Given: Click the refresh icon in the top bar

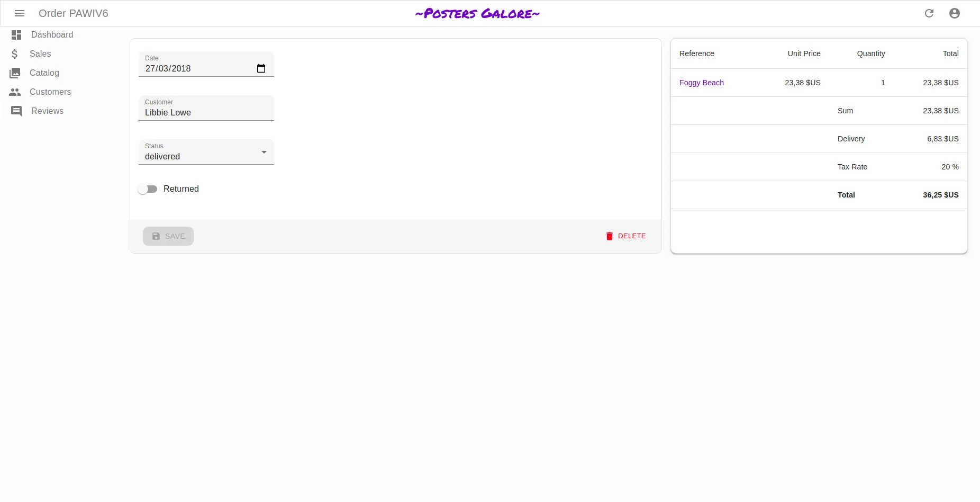Looking at the screenshot, I should (929, 13).
